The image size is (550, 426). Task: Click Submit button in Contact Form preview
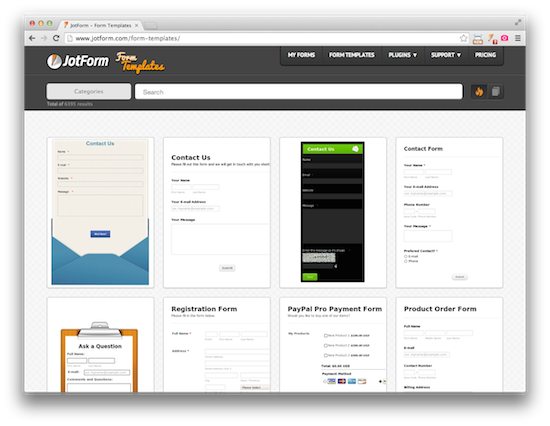pyautogui.click(x=460, y=277)
